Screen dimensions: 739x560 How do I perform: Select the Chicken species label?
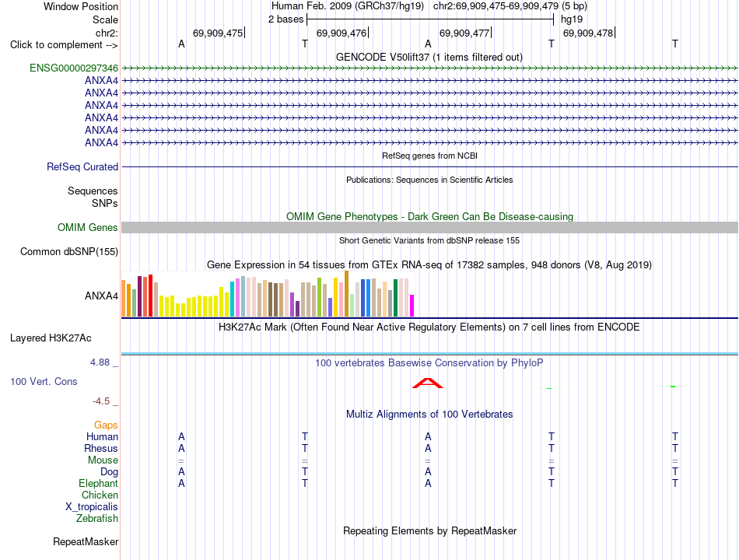[x=100, y=495]
